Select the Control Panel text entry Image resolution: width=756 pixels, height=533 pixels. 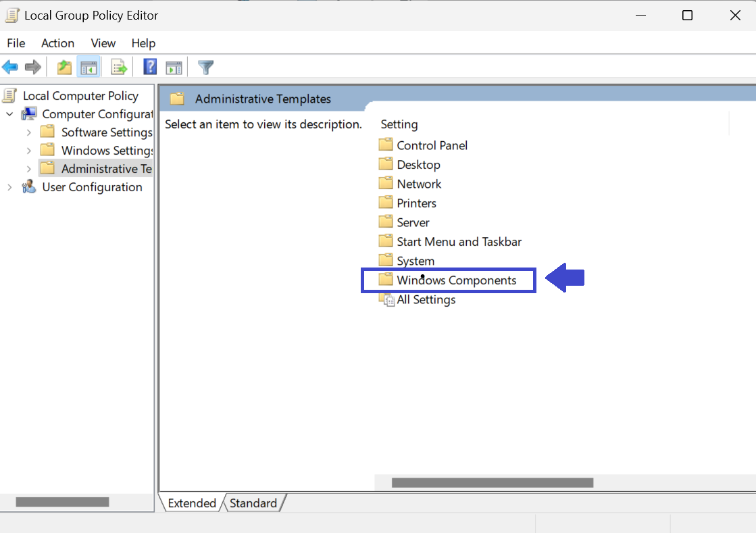click(432, 145)
